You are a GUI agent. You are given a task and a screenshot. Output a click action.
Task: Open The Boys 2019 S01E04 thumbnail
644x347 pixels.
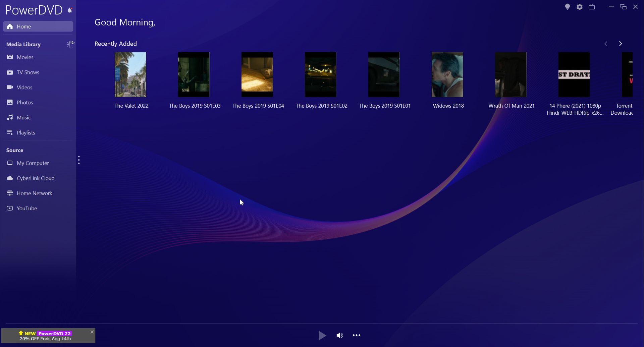tap(257, 74)
